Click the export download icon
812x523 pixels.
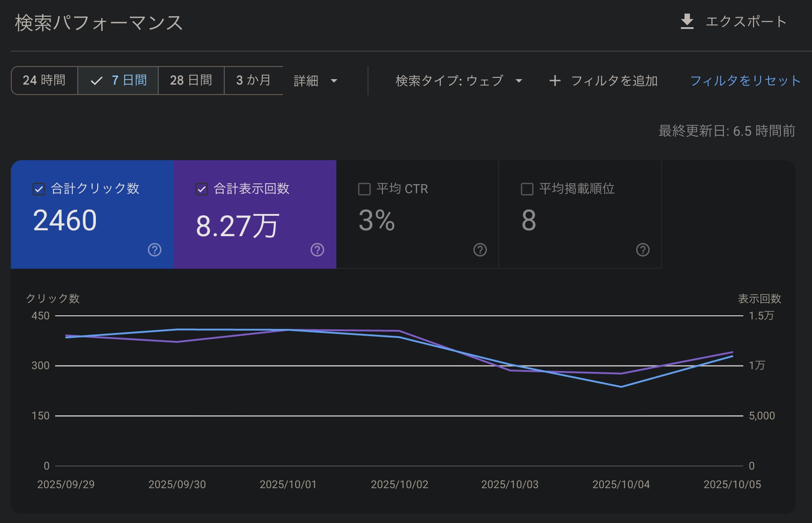[687, 21]
